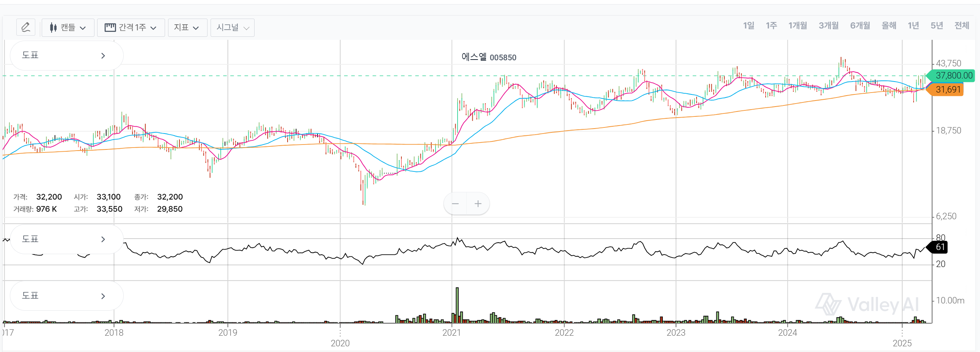
Task: Zoom in with the plus button
Action: (x=478, y=204)
